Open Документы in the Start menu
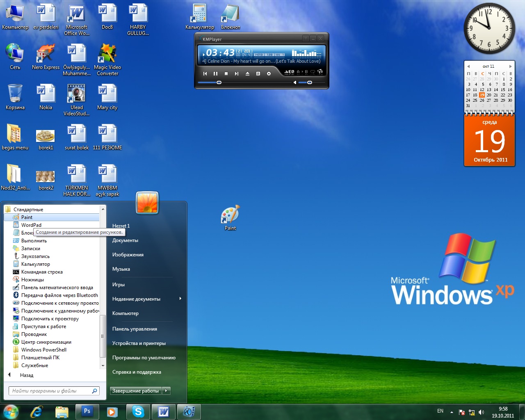Screen dimensions: 525x420 pyautogui.click(x=125, y=240)
